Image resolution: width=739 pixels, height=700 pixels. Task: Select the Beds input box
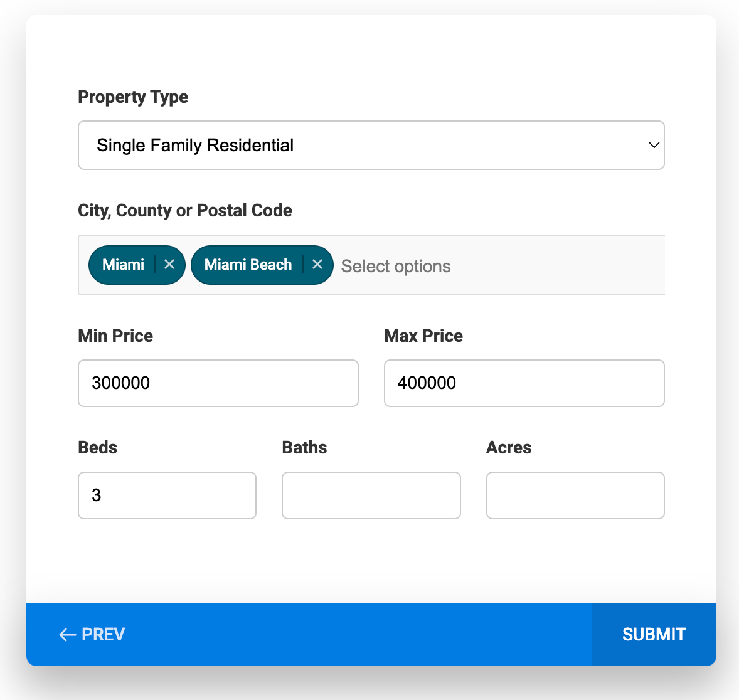click(x=167, y=495)
